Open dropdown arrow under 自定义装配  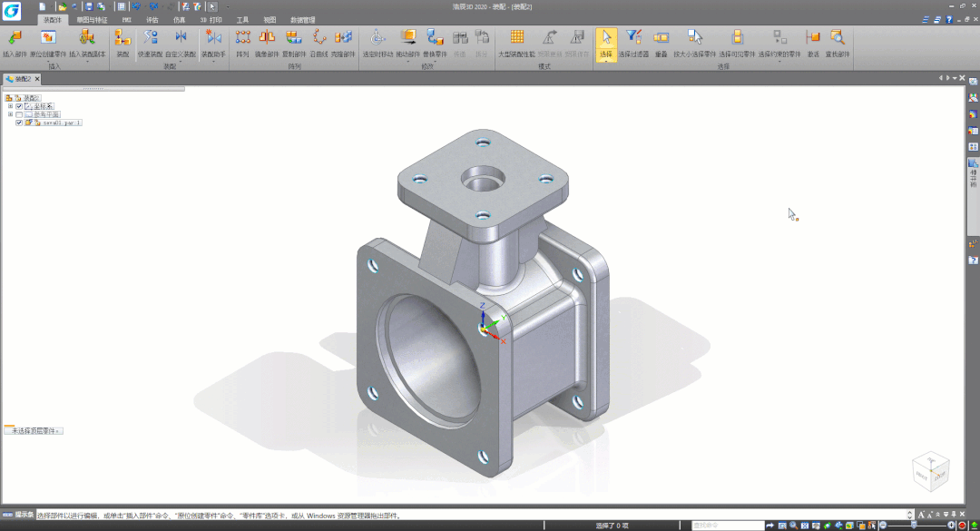coord(181,62)
